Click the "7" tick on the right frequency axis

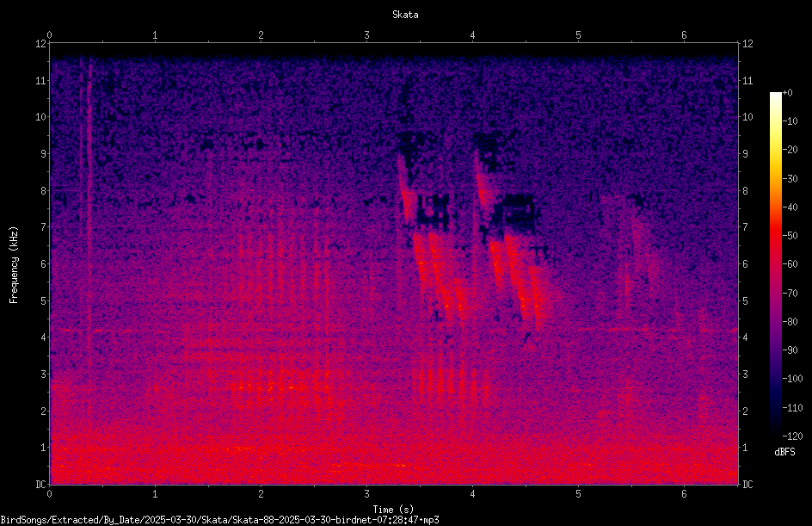pyautogui.click(x=745, y=227)
